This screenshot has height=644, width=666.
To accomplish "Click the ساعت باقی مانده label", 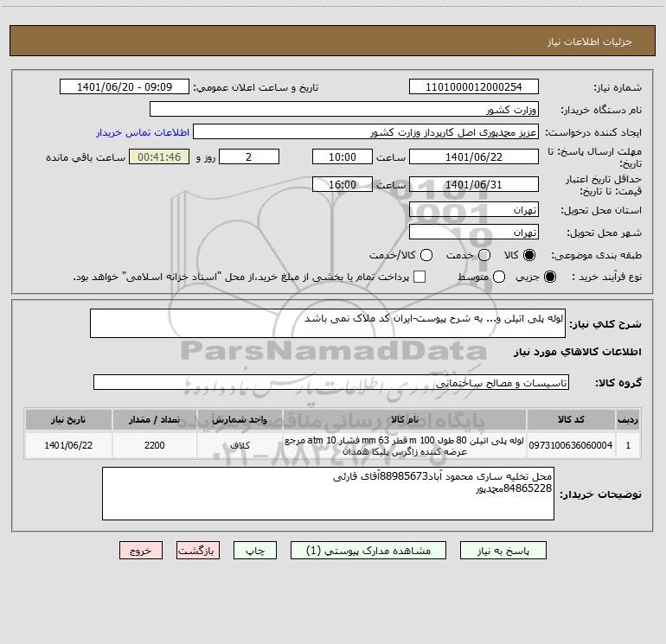I will [x=86, y=157].
